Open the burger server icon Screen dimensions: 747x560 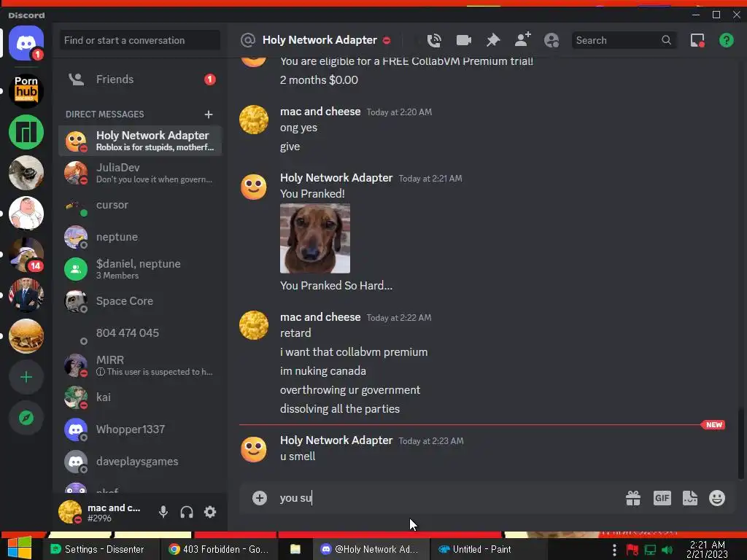26,335
